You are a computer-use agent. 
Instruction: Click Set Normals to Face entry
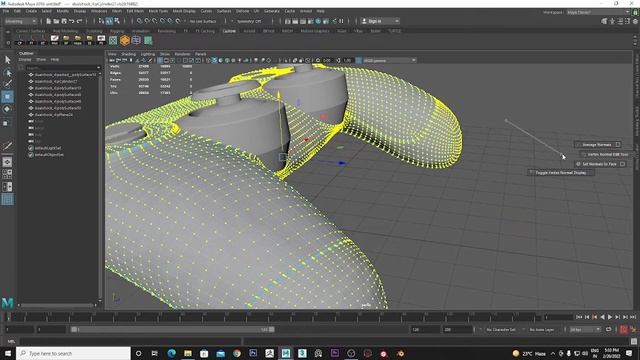[x=599, y=164]
